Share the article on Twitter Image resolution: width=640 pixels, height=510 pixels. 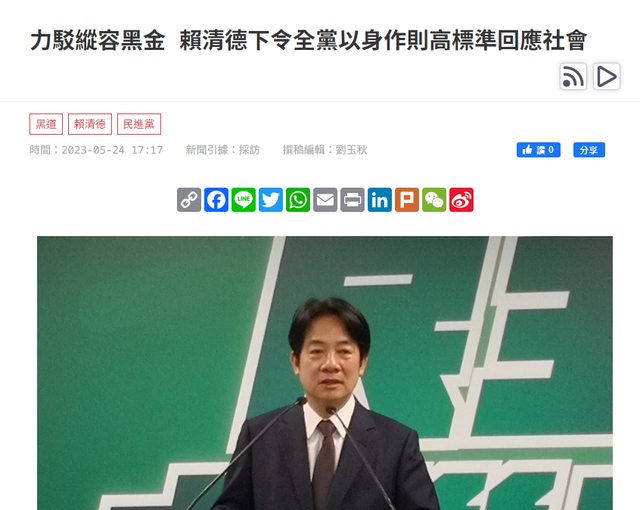pos(271,200)
